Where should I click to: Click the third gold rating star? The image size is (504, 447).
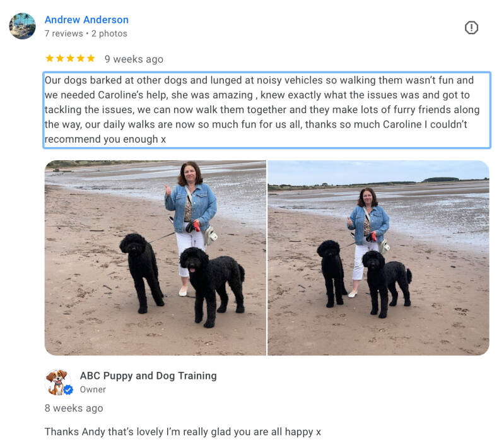(x=71, y=58)
